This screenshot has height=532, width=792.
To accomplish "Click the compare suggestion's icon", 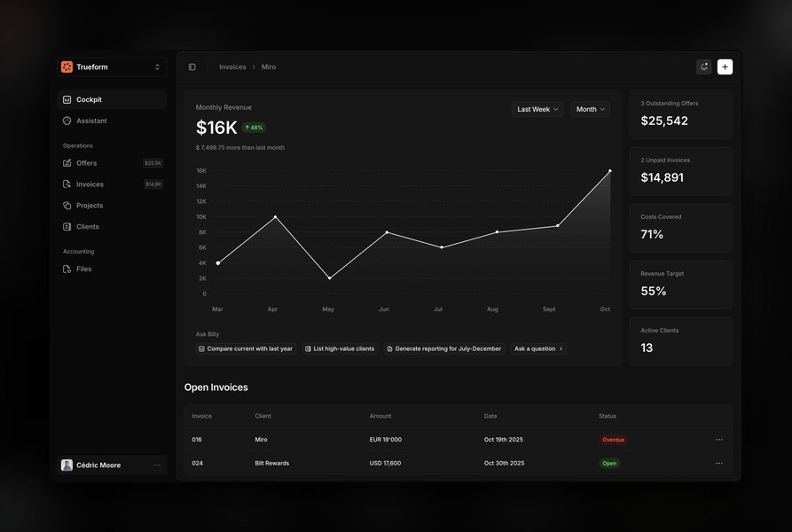I will coord(201,348).
